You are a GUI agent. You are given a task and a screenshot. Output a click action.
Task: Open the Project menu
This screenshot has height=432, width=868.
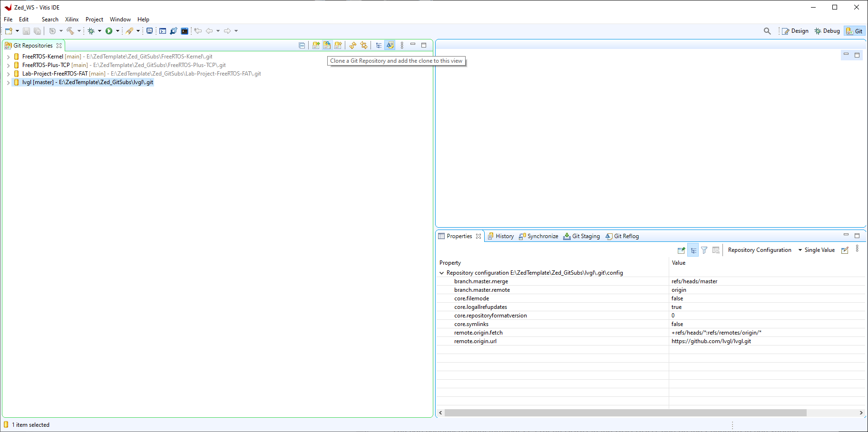click(x=94, y=19)
